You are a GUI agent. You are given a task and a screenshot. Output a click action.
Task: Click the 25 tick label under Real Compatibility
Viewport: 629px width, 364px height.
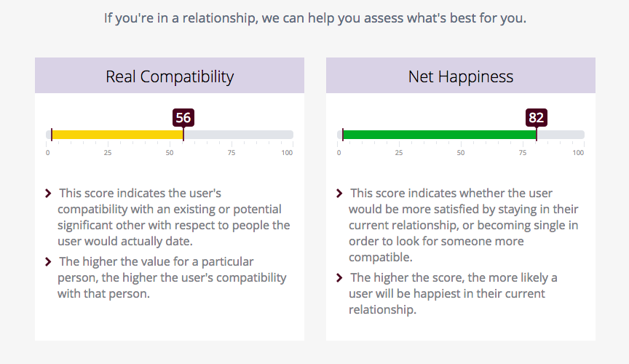(108, 153)
